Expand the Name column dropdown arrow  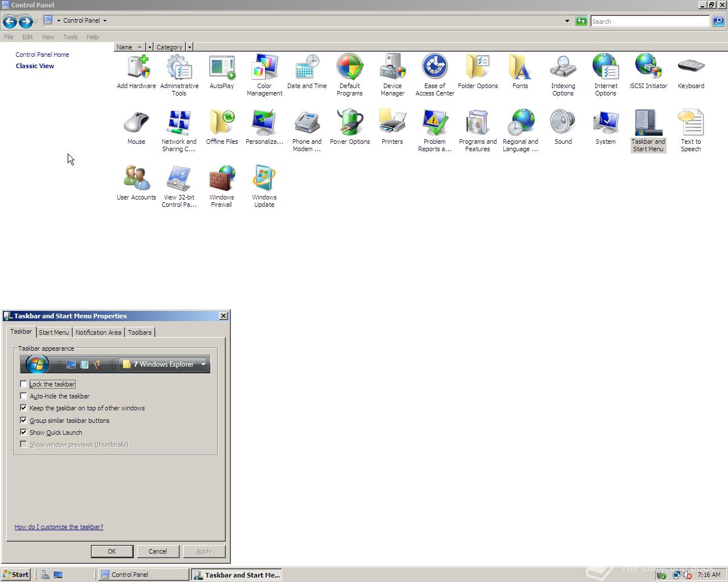tap(150, 47)
